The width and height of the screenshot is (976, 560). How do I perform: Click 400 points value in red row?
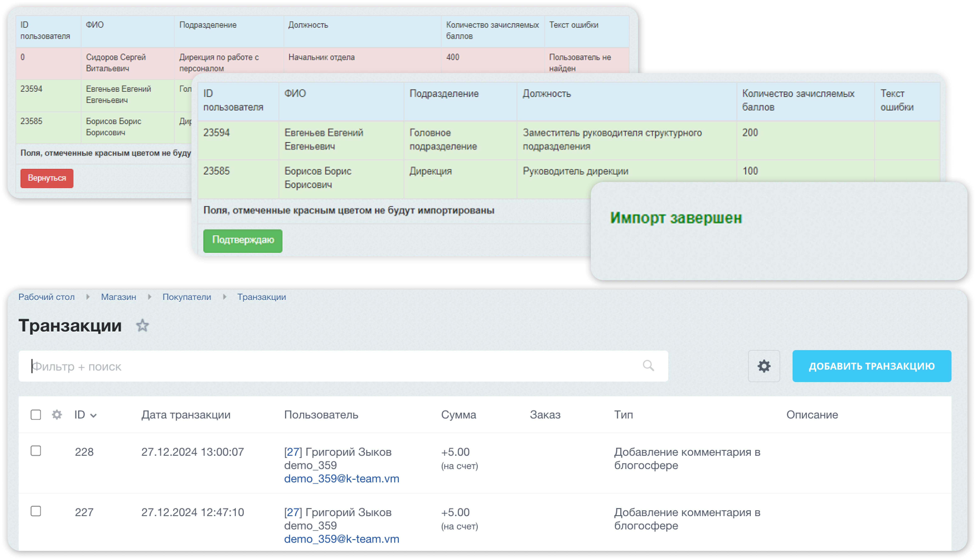click(x=453, y=57)
